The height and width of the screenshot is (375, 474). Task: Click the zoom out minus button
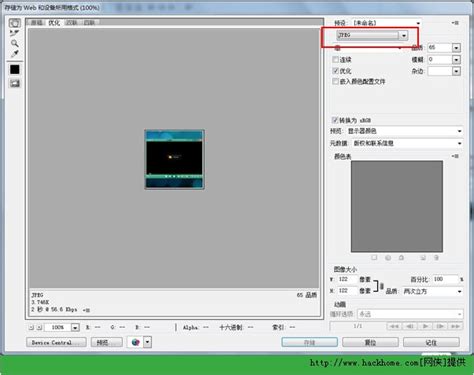pos(31,327)
